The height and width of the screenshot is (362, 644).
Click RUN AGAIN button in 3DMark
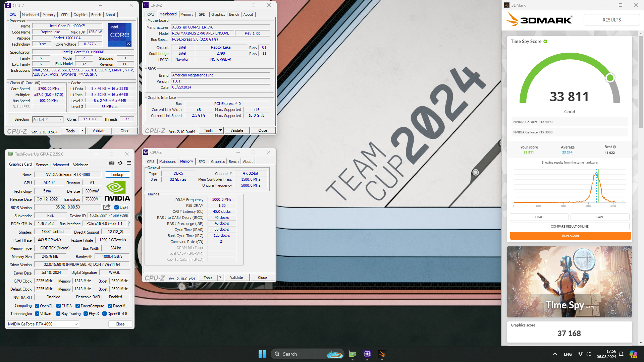pos(570,236)
